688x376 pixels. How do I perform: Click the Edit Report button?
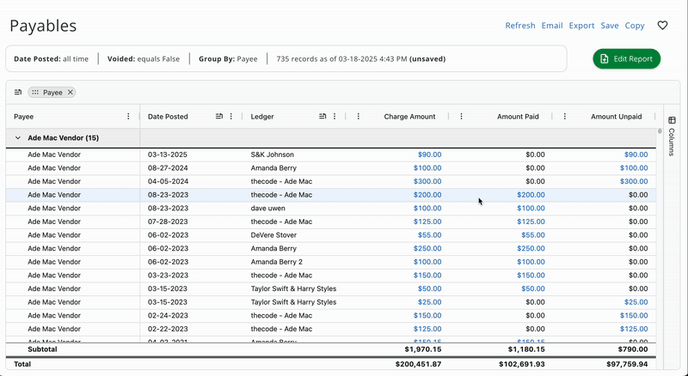coord(627,59)
